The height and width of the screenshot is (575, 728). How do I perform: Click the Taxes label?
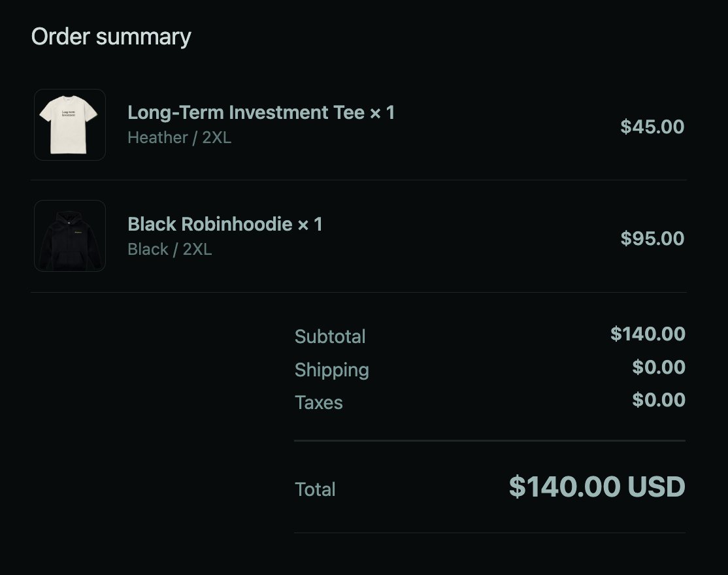point(318,402)
